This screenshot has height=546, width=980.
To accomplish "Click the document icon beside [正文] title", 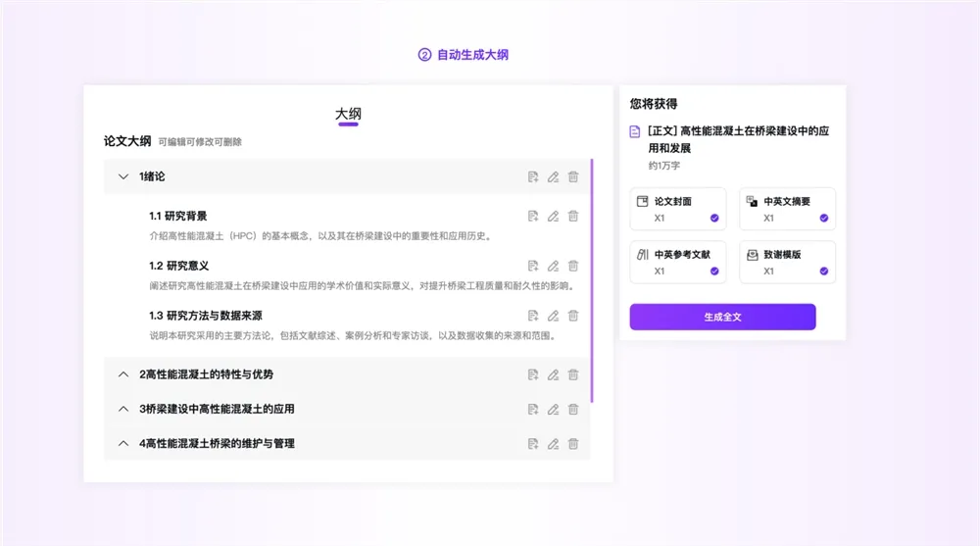I will [635, 131].
